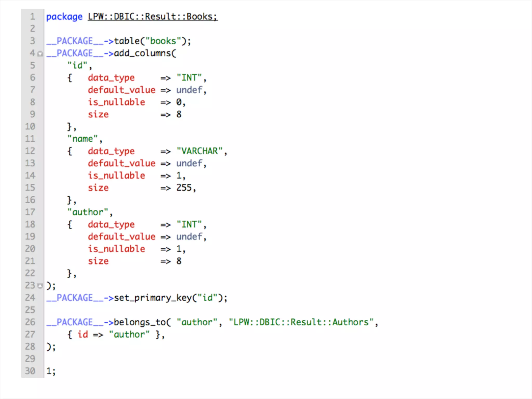The image size is (532, 399).
Task: Click line number 1 in the gutter
Action: (x=32, y=17)
